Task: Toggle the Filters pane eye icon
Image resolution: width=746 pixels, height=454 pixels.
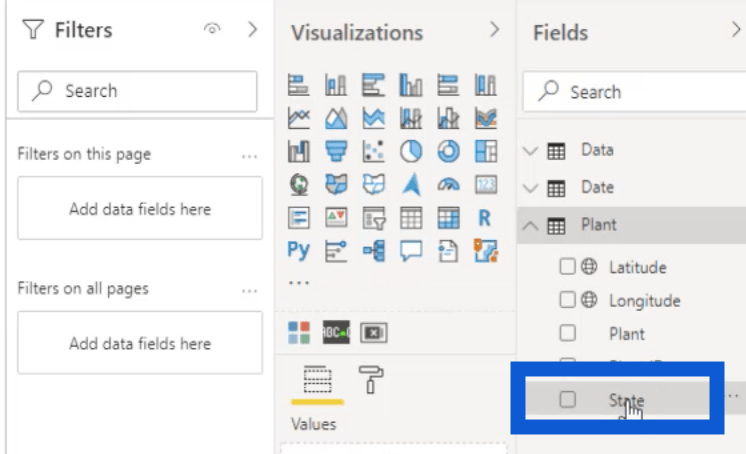Action: coord(211,31)
